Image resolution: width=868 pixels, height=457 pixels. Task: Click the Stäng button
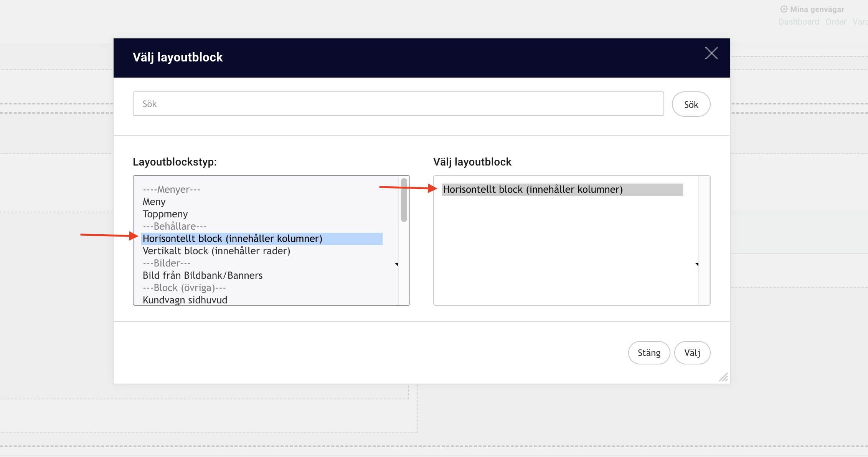tap(649, 353)
